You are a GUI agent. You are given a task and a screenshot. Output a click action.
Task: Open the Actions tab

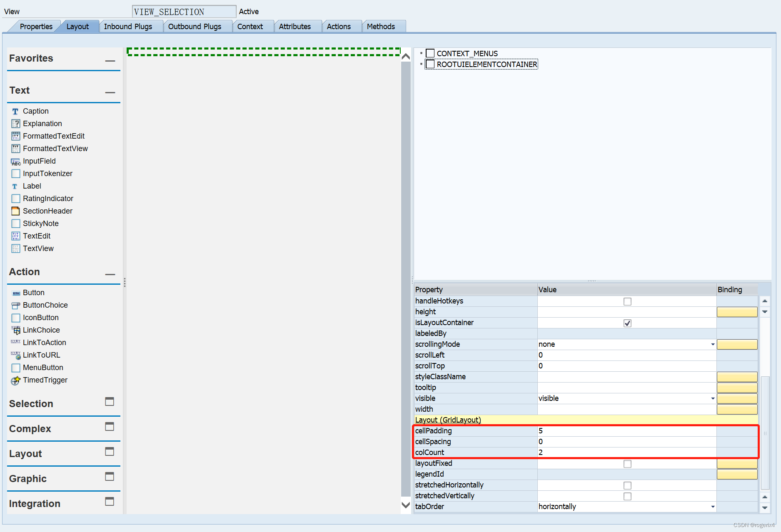pos(339,27)
